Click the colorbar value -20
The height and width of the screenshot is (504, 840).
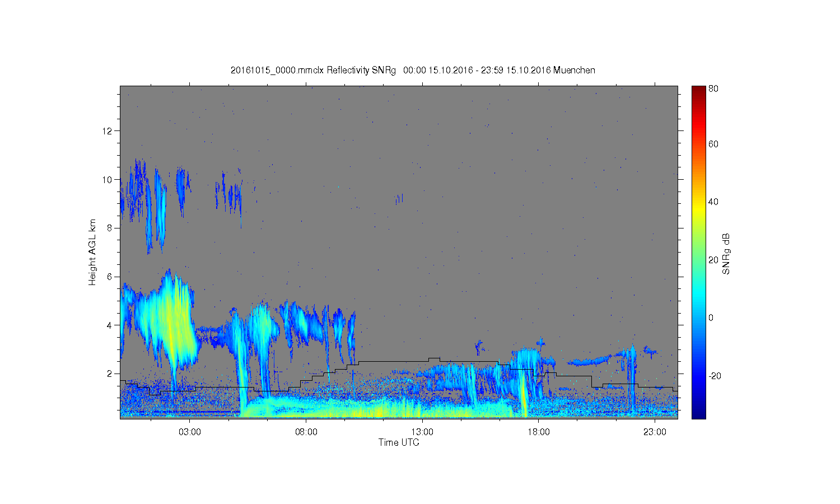tap(715, 376)
